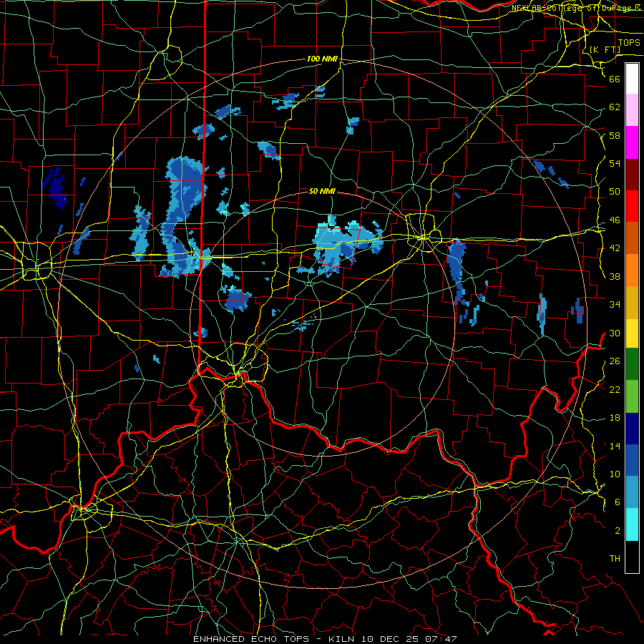Pick the navy legend swatch near 18
This screenshot has height=644, width=644.
(632, 429)
